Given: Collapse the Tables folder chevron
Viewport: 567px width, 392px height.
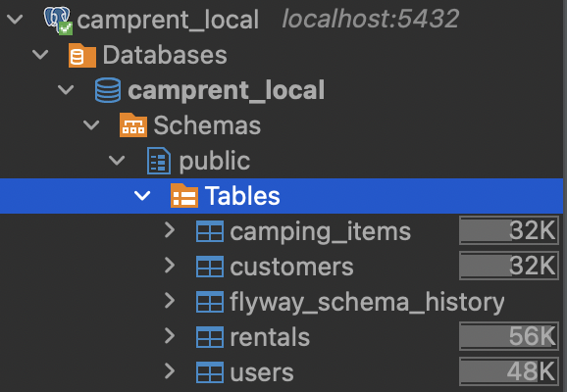Looking at the screenshot, I should (142, 196).
